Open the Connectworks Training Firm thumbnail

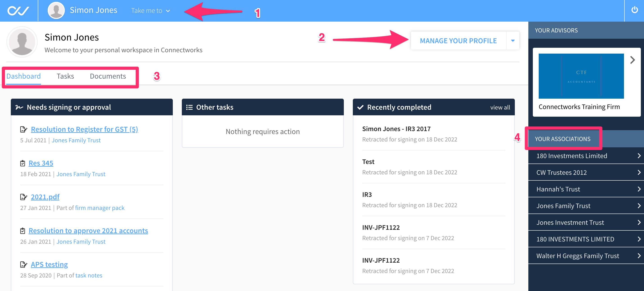pos(581,76)
